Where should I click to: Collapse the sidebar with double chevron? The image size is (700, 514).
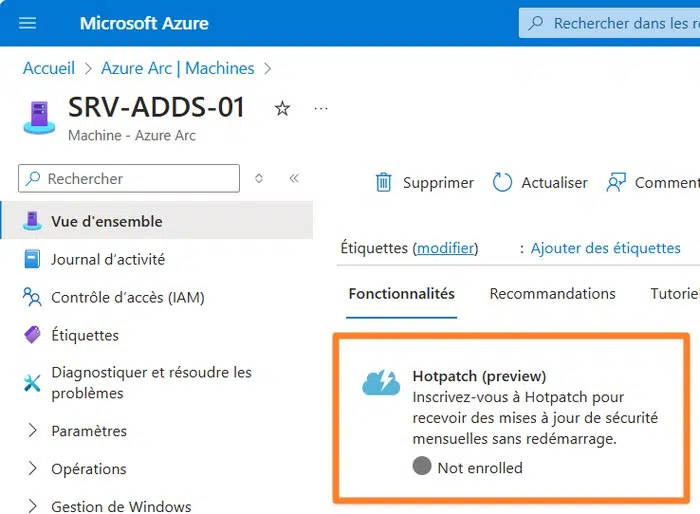click(294, 179)
